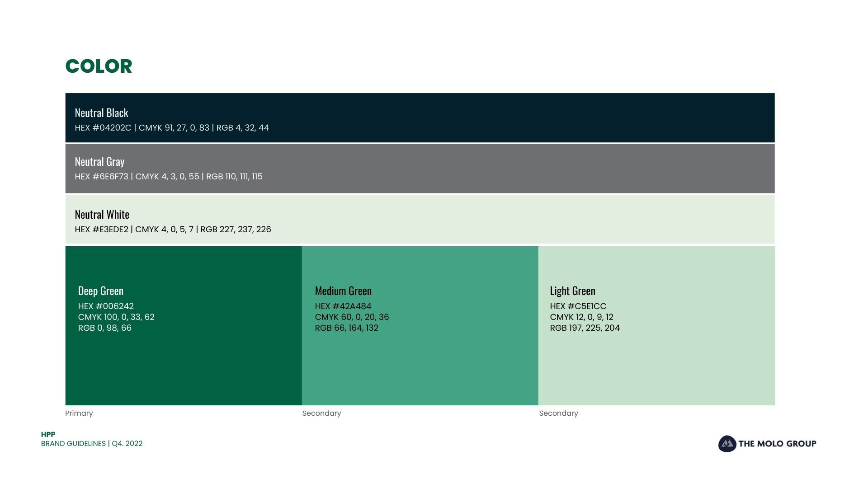
Task: Click the Secondary label under Light Green
Action: click(558, 413)
